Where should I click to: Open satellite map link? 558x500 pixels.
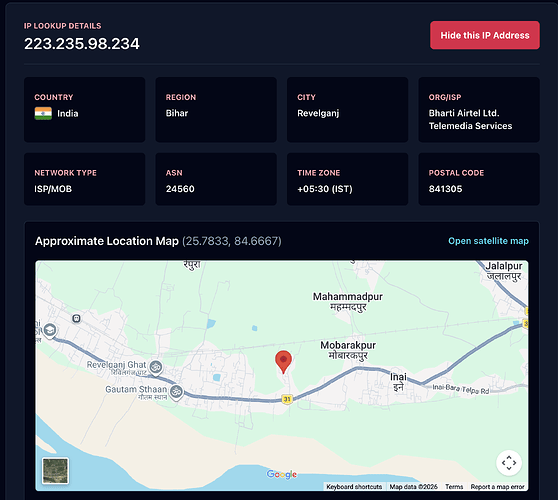point(488,241)
